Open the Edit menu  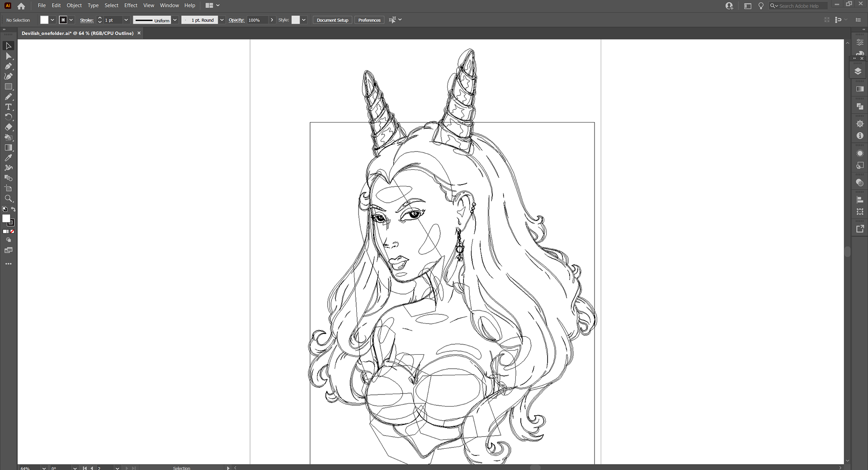pyautogui.click(x=56, y=5)
